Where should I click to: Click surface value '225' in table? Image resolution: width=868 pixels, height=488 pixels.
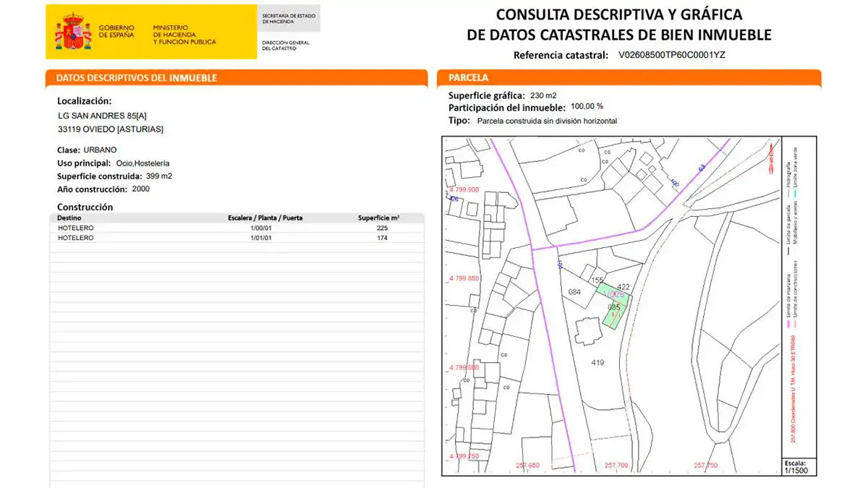click(x=383, y=228)
